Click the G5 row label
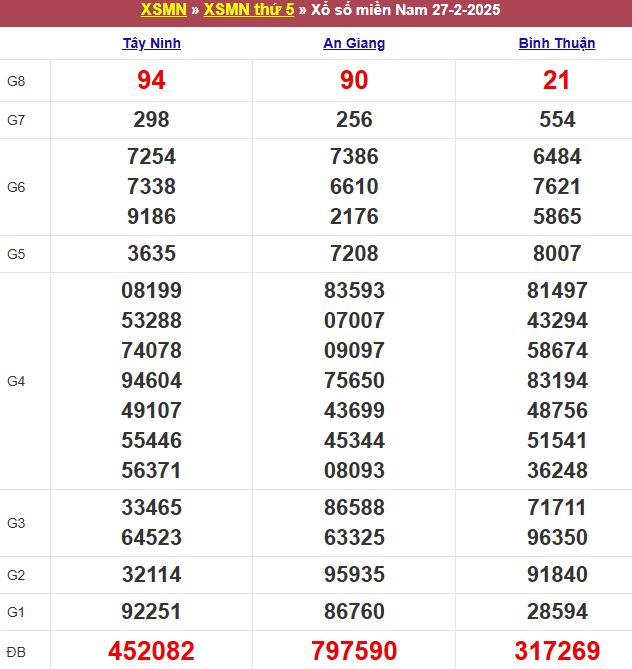Viewport: 632px width, 669px height. coord(16,254)
